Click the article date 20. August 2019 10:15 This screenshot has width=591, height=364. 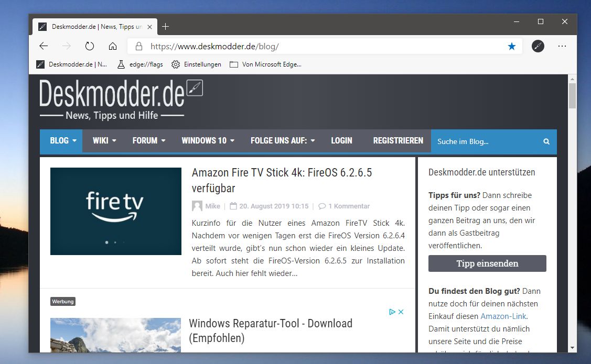(274, 206)
